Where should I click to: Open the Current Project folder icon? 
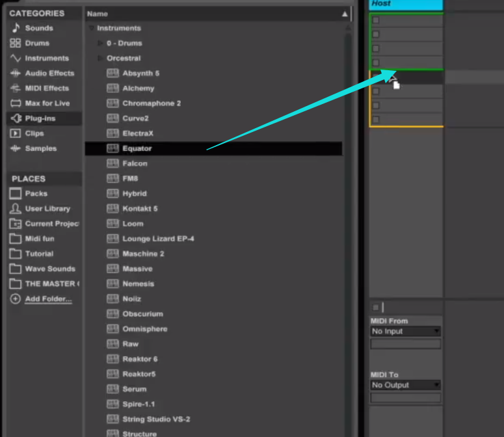(15, 224)
